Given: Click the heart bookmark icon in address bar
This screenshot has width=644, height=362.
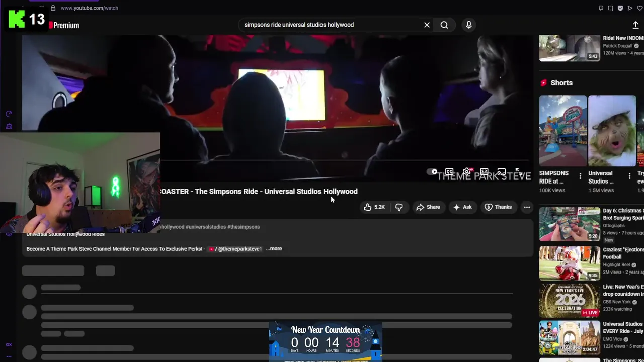Looking at the screenshot, I should [x=640, y=8].
